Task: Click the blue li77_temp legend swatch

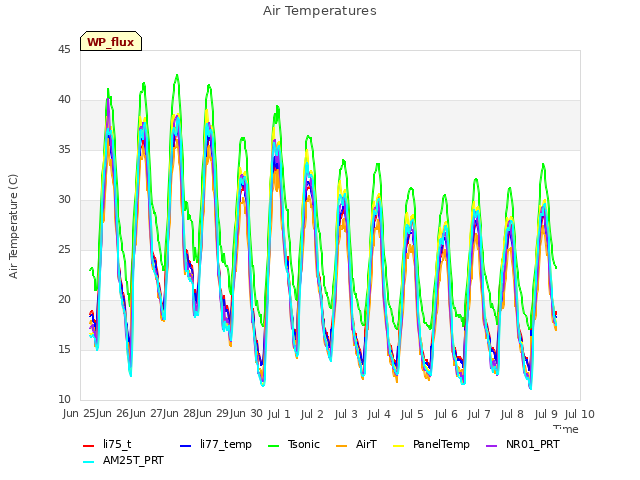Action: [186, 445]
